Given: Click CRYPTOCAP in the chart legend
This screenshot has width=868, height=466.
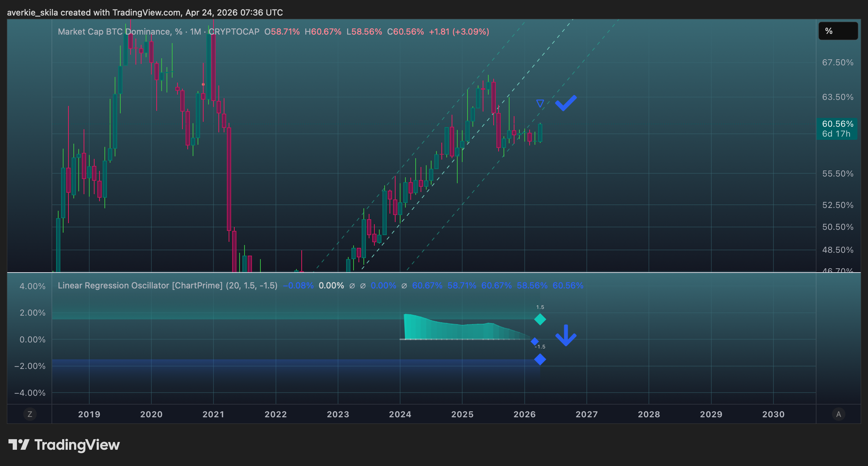Looking at the screenshot, I should 234,32.
